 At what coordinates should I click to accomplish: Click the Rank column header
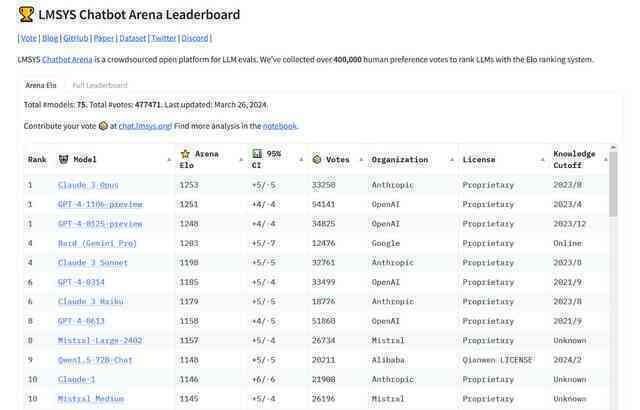tap(37, 160)
